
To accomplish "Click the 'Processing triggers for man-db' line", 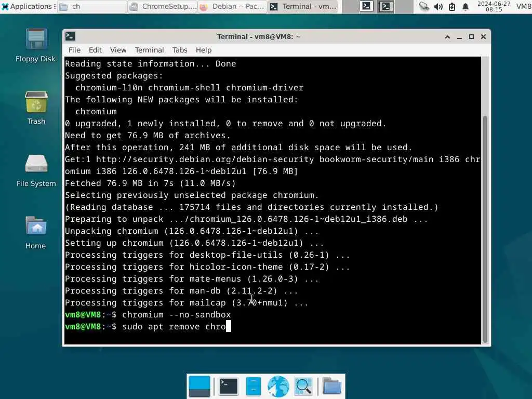I will click(181, 291).
